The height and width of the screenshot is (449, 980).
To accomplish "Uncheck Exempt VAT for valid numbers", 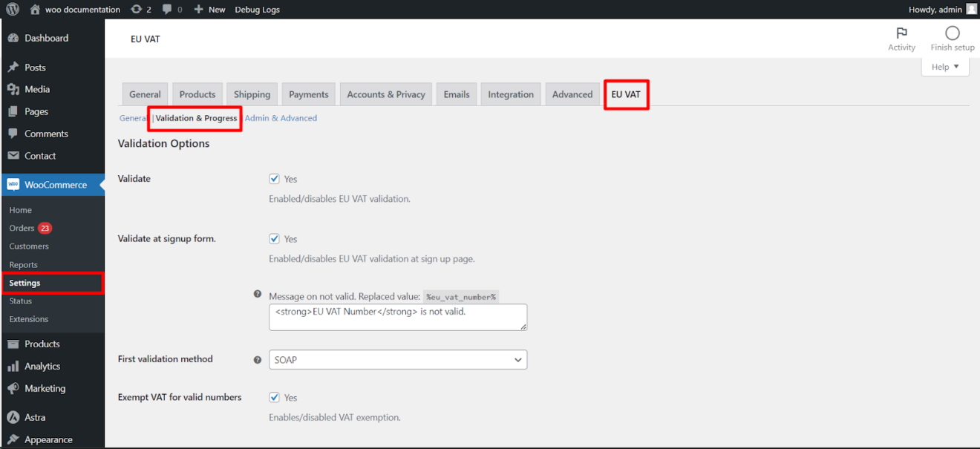I will [x=275, y=397].
